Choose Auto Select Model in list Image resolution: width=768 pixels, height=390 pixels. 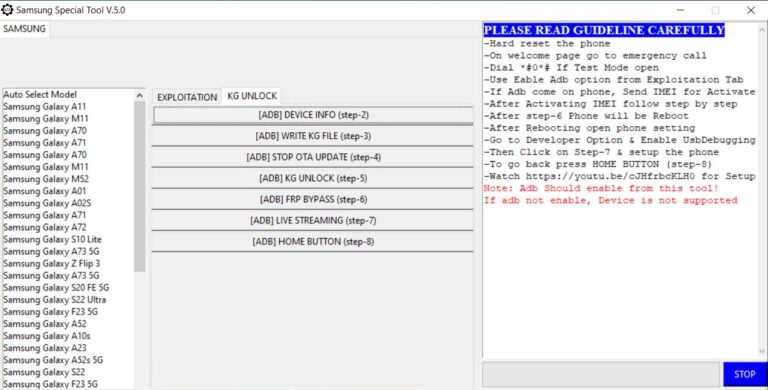40,95
